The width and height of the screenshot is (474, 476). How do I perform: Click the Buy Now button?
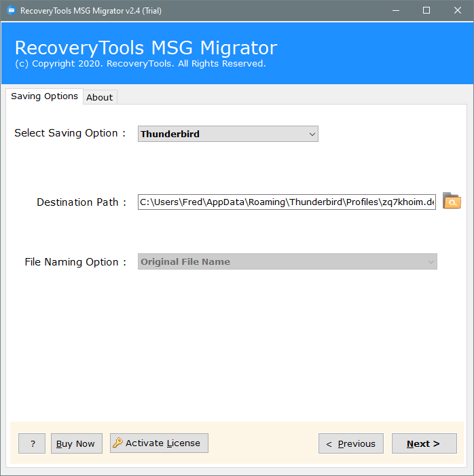(x=77, y=443)
